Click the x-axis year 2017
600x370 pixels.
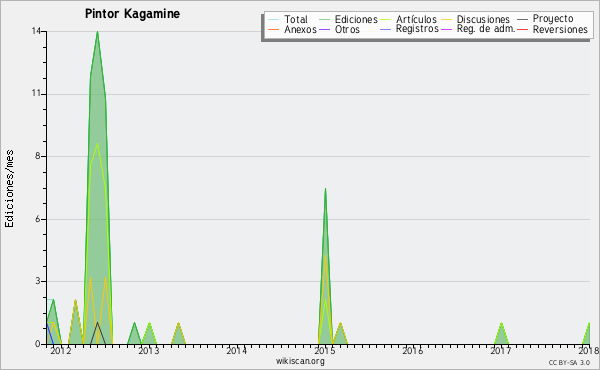click(501, 351)
